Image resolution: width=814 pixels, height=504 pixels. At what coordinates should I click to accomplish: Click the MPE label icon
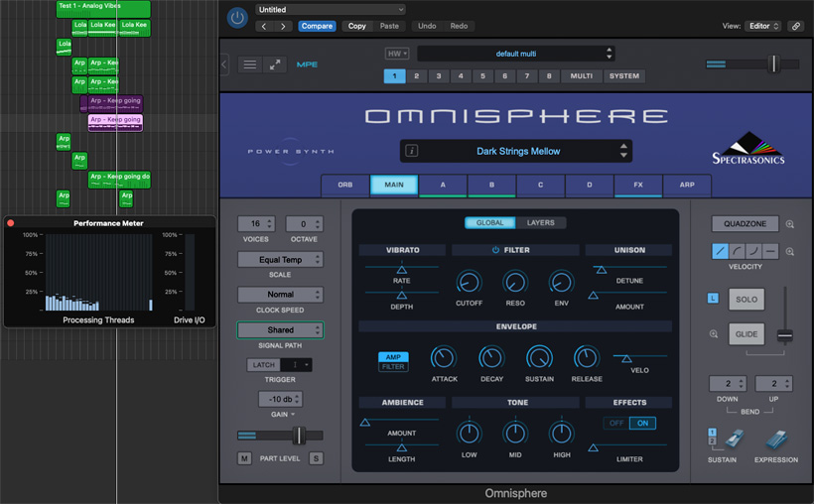pos(307,64)
